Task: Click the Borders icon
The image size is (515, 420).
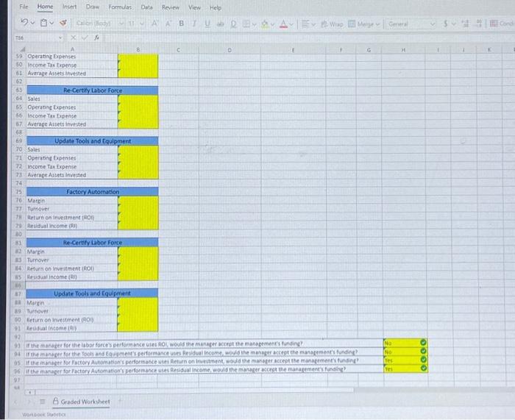Action: tap(246, 24)
